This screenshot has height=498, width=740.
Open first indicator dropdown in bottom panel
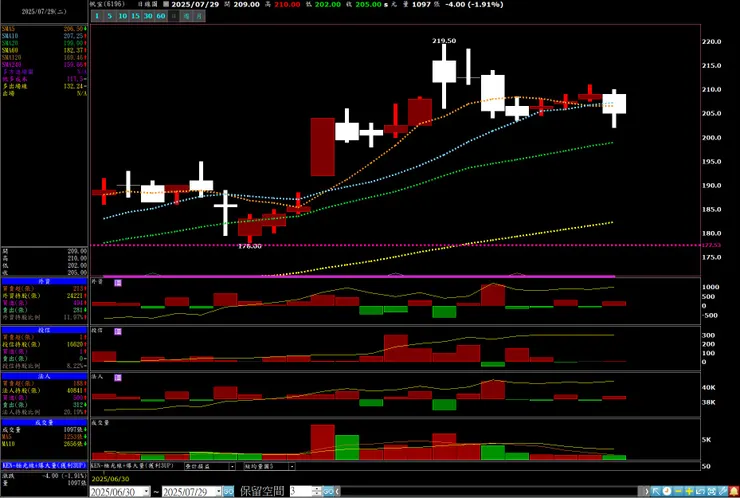click(232, 466)
